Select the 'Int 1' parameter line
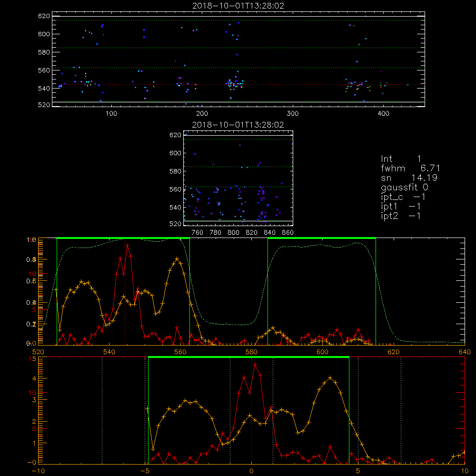This screenshot has height=476, width=476. (x=401, y=159)
